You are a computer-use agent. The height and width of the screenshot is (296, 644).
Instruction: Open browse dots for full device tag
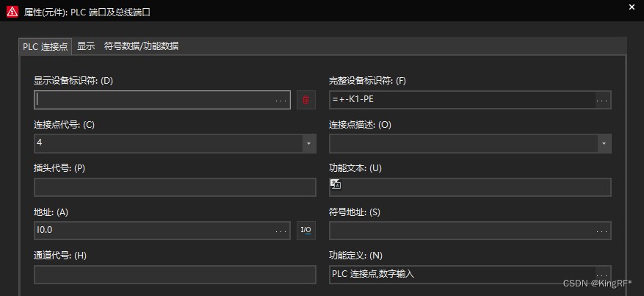click(x=602, y=100)
